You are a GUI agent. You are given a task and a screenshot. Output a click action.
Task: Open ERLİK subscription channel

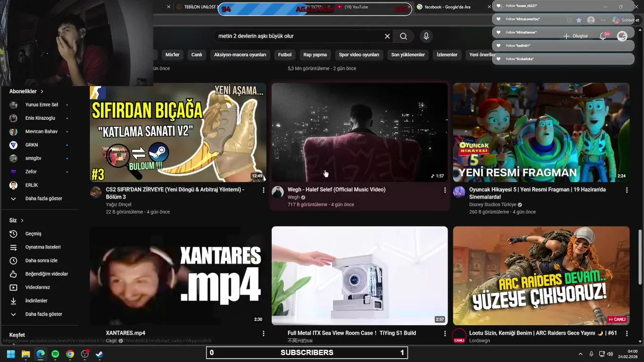(32, 185)
